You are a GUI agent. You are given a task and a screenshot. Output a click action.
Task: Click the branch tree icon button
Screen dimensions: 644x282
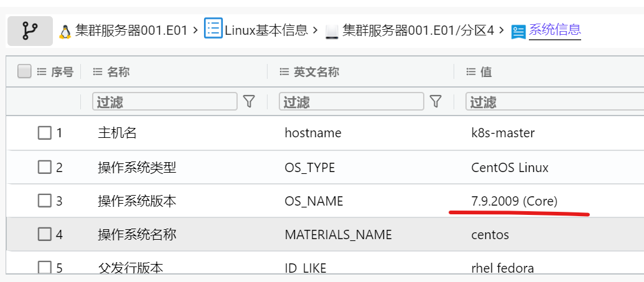coord(30,31)
